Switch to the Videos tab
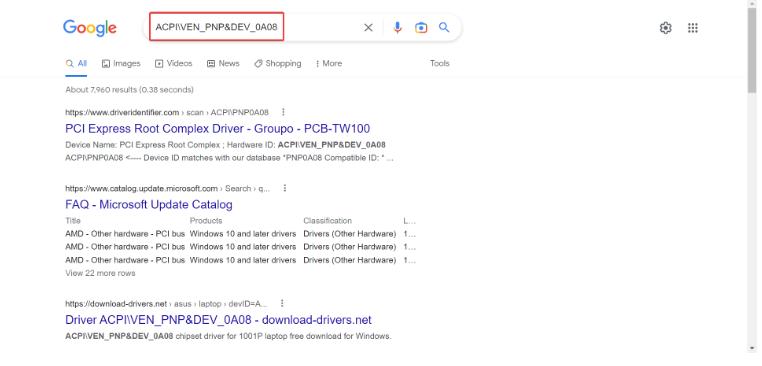 [173, 64]
